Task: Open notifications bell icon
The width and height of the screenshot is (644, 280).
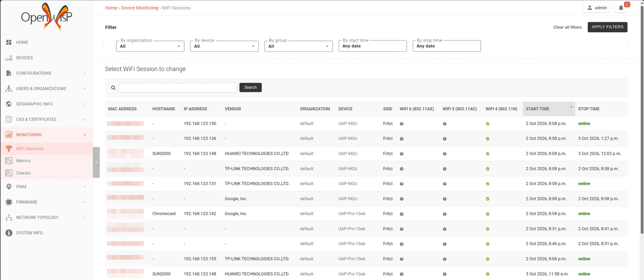Action: tap(621, 8)
